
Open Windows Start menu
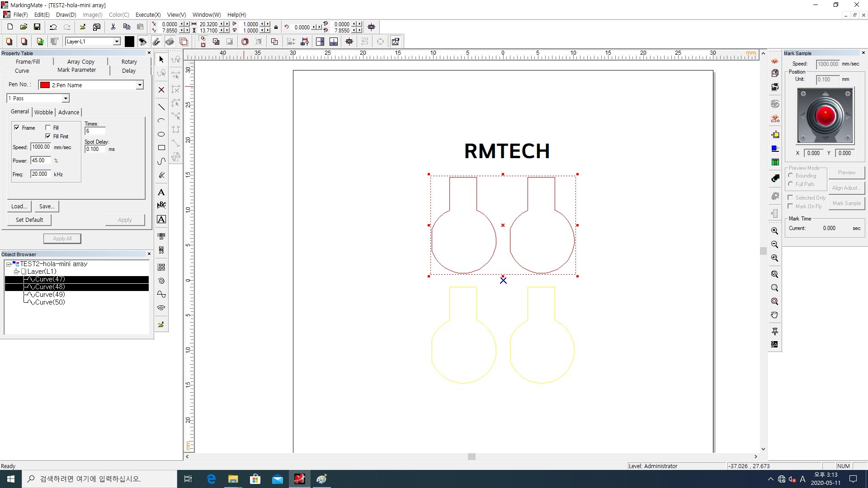tap(11, 479)
